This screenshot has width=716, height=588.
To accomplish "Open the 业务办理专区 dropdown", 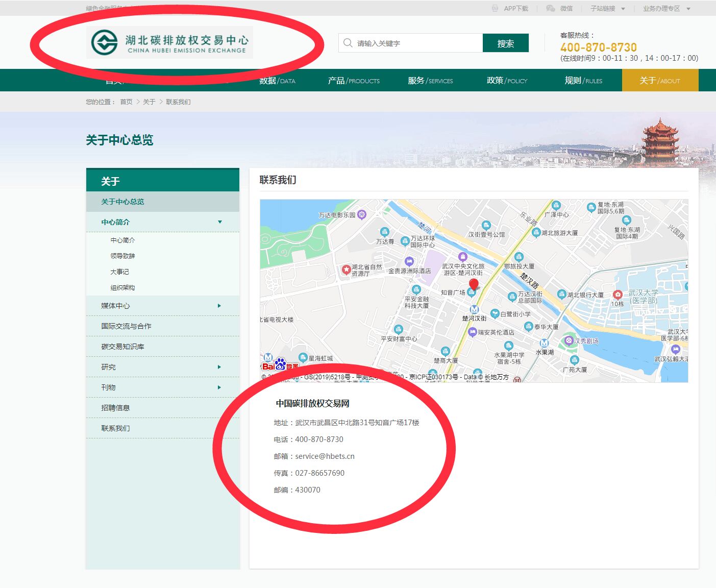I will click(x=666, y=8).
